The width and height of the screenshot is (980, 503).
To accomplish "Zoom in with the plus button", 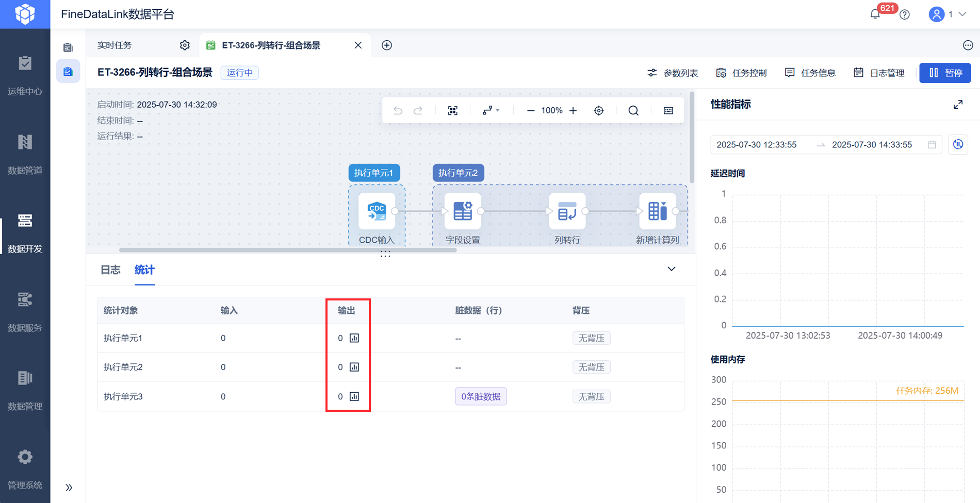I will point(573,111).
